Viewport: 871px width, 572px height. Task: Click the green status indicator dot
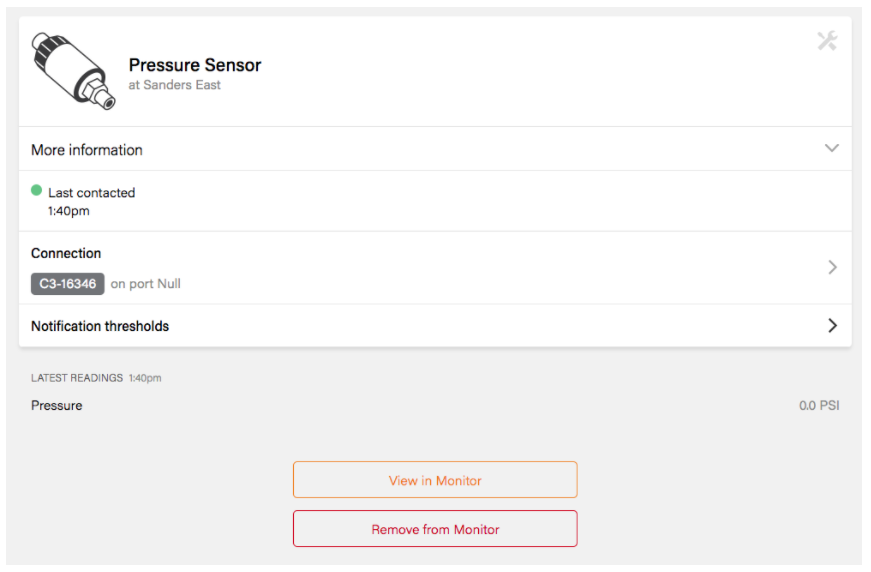[x=37, y=190]
